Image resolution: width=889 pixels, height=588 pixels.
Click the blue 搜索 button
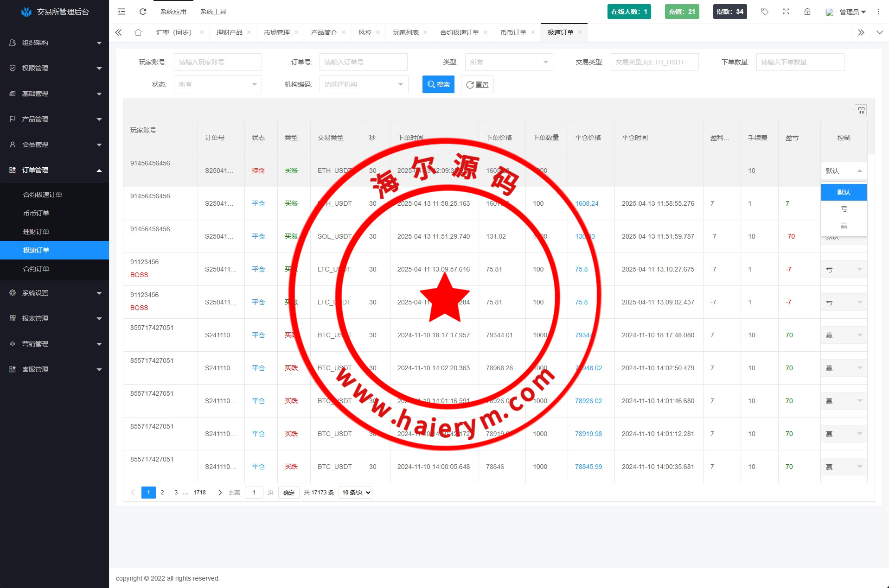pos(438,84)
